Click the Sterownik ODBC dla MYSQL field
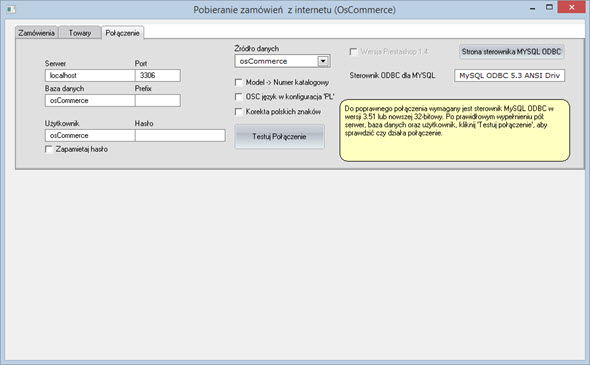 point(509,75)
